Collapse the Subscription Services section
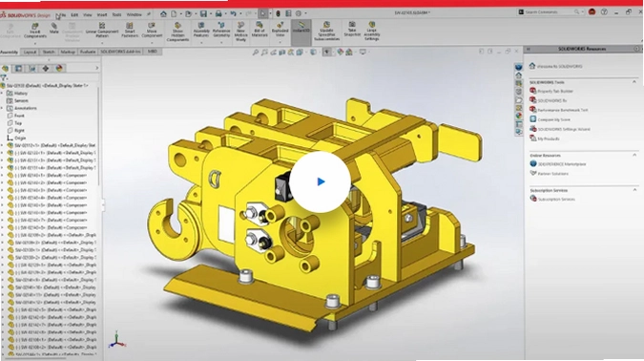 point(634,190)
